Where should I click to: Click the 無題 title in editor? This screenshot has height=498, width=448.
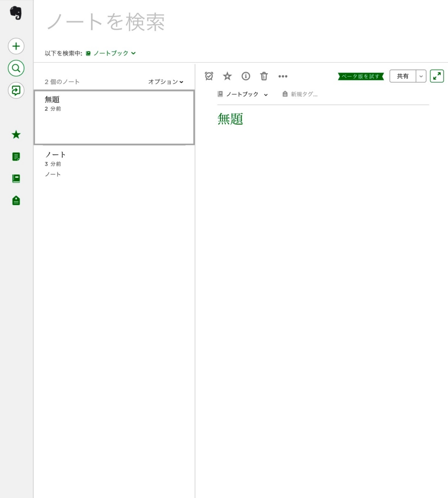click(x=231, y=119)
